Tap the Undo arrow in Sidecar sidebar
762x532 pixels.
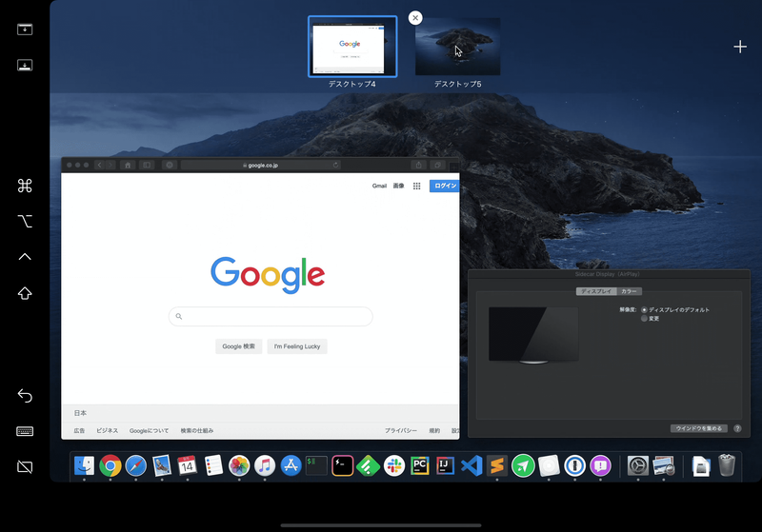point(25,396)
